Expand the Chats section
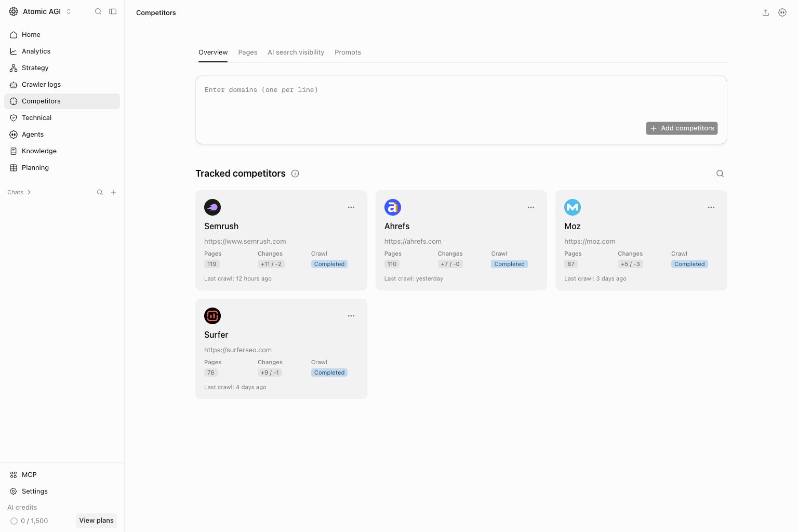The height and width of the screenshot is (532, 798). coord(19,192)
